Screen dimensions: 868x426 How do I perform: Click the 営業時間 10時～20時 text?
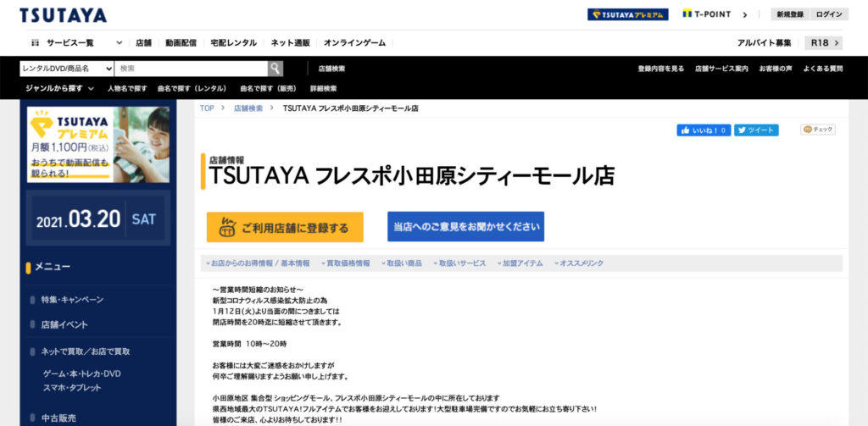coord(250,344)
